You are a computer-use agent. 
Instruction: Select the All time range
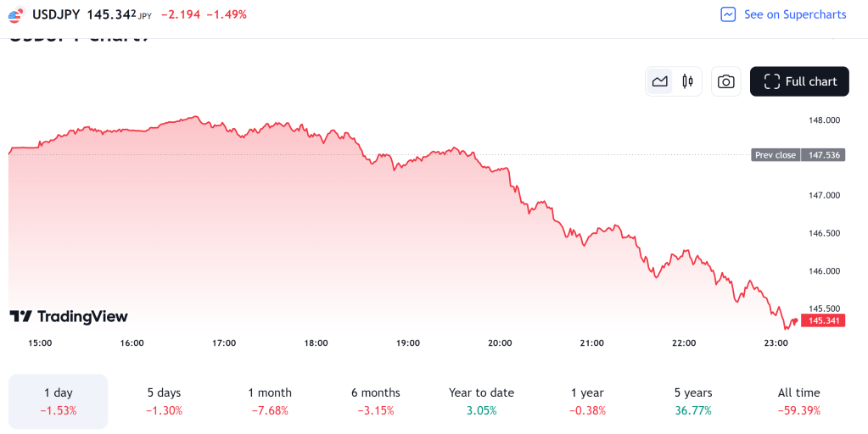798,401
